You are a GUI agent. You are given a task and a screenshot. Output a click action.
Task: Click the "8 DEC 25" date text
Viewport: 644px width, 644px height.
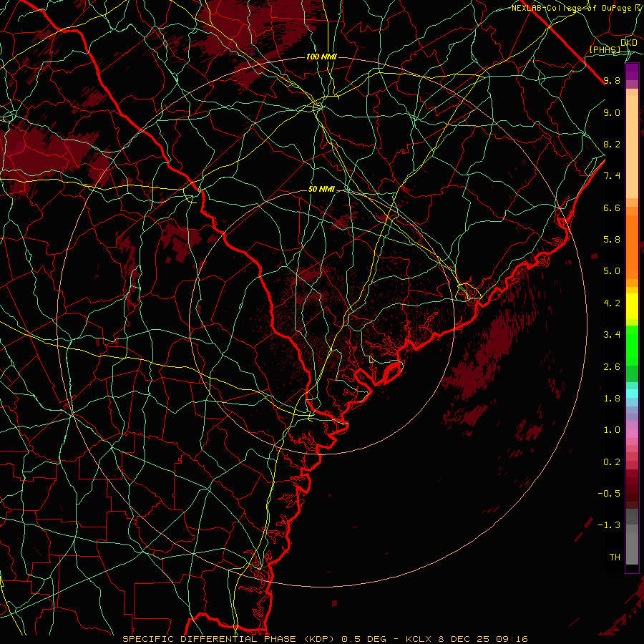click(x=465, y=639)
